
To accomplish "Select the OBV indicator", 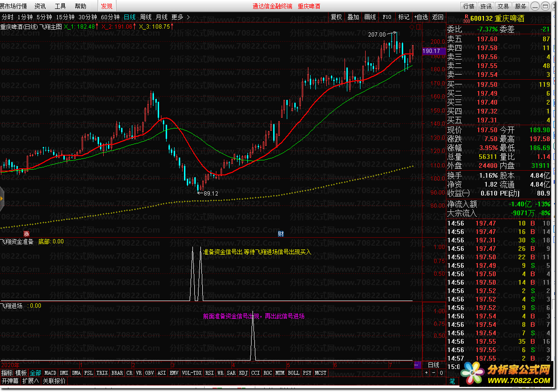I will [149, 373].
